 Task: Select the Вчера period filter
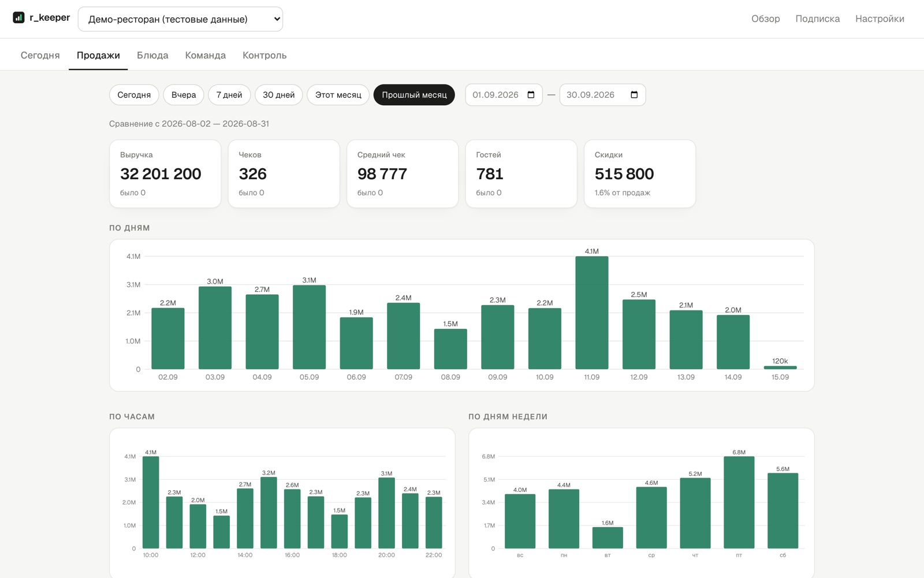184,95
